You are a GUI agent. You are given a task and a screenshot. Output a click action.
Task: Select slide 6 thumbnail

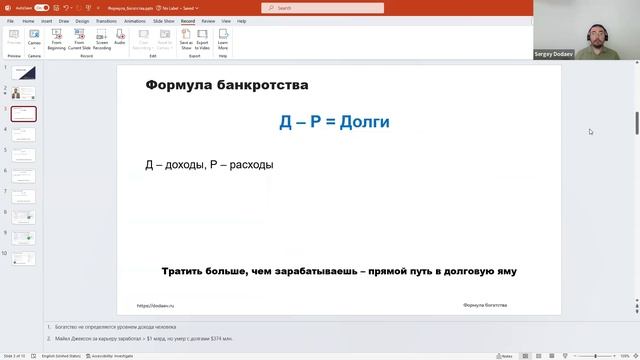(x=24, y=176)
